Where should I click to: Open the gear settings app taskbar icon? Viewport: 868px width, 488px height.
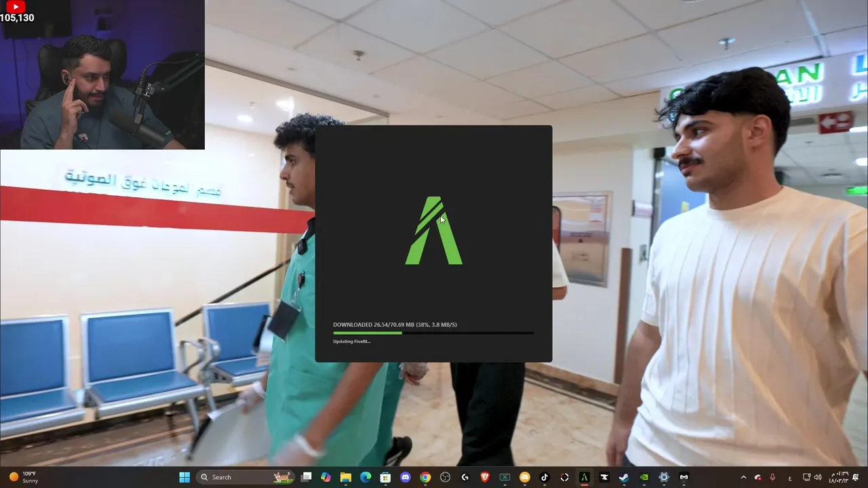[663, 477]
